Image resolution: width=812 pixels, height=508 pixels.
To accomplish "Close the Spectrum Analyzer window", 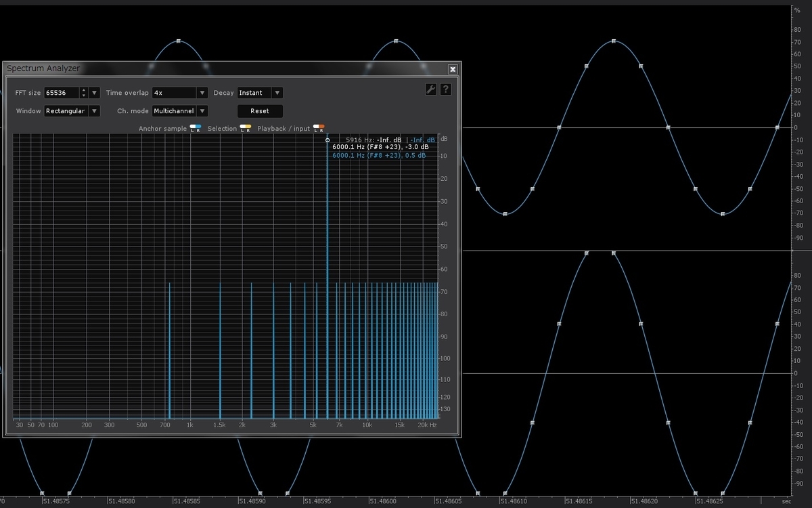I will [453, 69].
